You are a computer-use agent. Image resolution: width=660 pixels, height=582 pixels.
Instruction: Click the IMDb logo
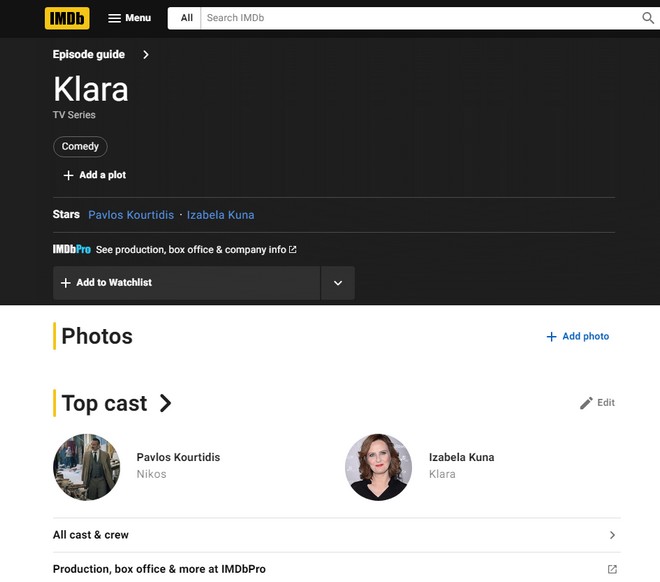coord(67,18)
